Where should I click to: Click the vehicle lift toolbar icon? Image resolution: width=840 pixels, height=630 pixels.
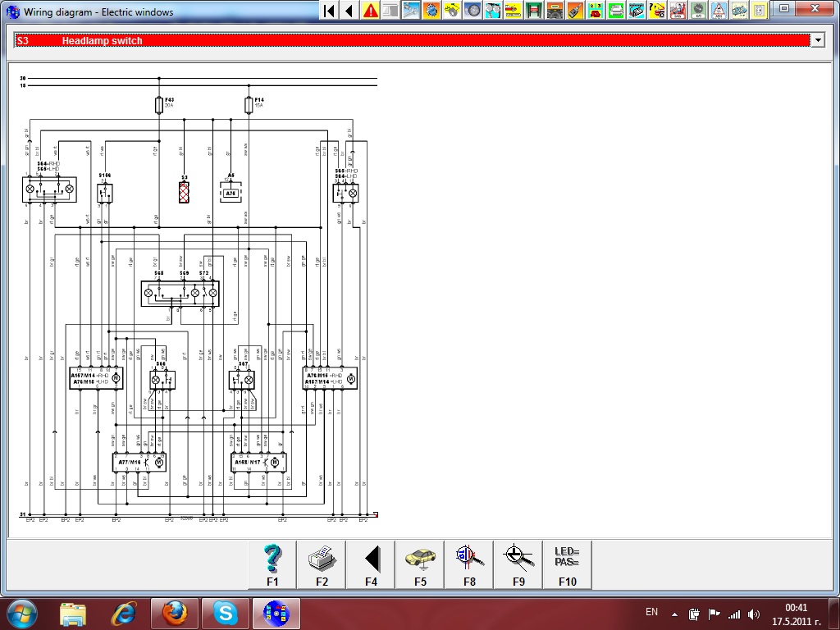534,11
